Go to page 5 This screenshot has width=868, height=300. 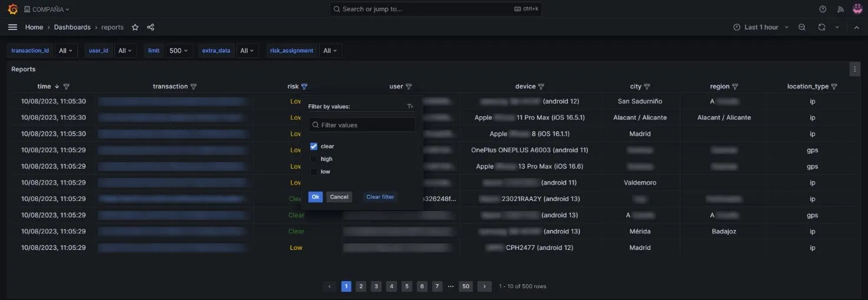pyautogui.click(x=407, y=286)
